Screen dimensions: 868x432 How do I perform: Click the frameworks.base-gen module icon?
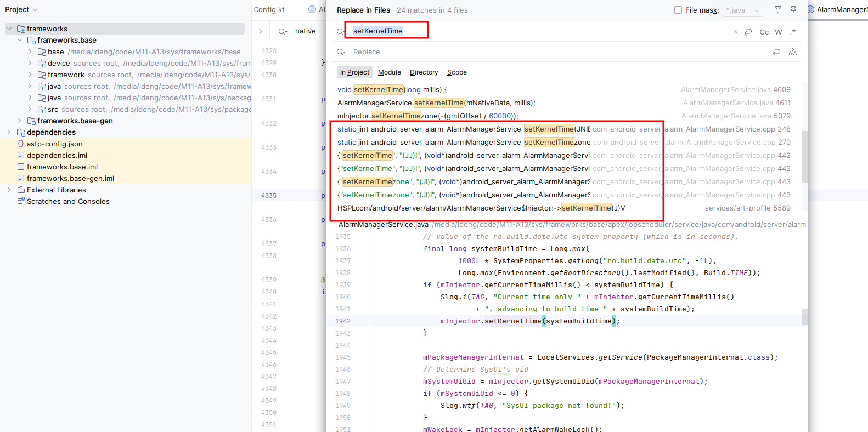click(31, 121)
